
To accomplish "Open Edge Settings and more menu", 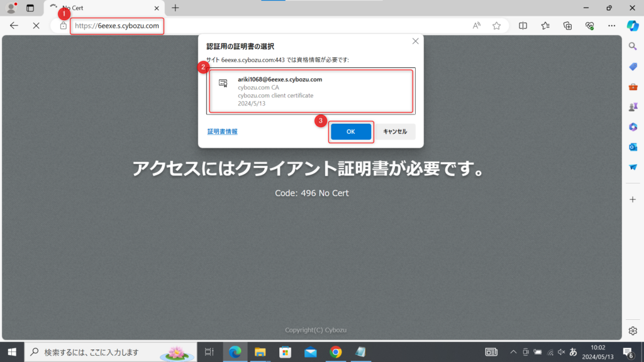I will [x=611, y=26].
